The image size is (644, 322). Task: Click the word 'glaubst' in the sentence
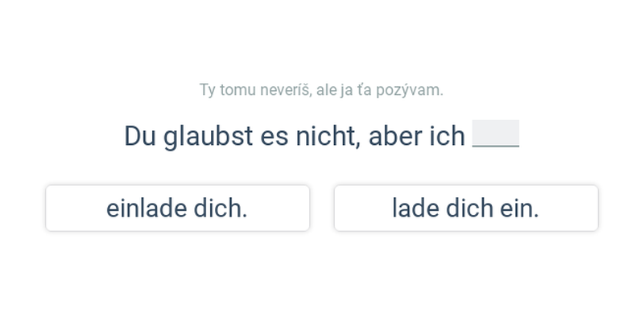click(208, 136)
